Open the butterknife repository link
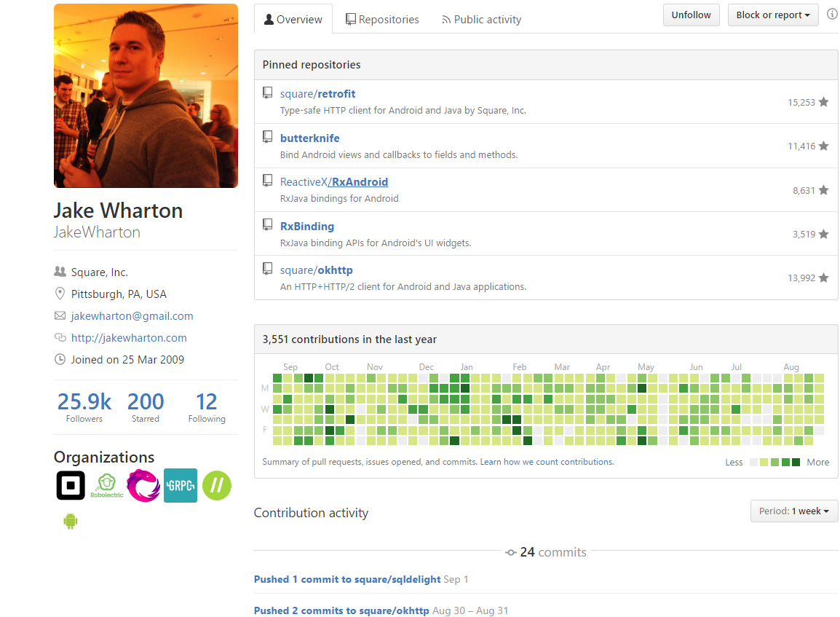Viewport: 840px width, 617px height. (309, 138)
